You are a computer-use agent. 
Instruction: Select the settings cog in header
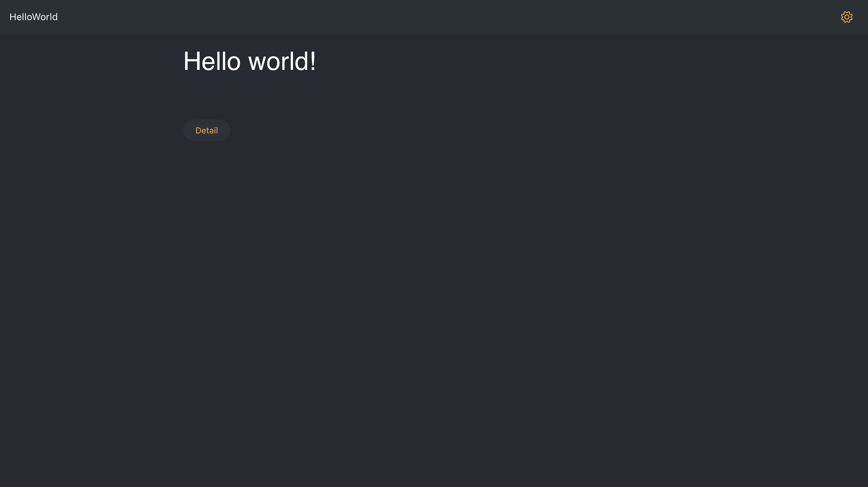[x=847, y=17]
